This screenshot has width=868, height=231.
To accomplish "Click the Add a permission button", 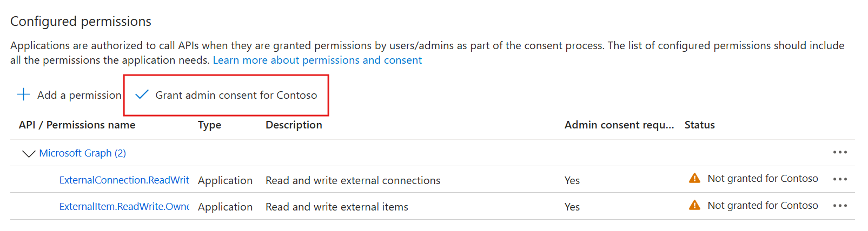I will [79, 96].
